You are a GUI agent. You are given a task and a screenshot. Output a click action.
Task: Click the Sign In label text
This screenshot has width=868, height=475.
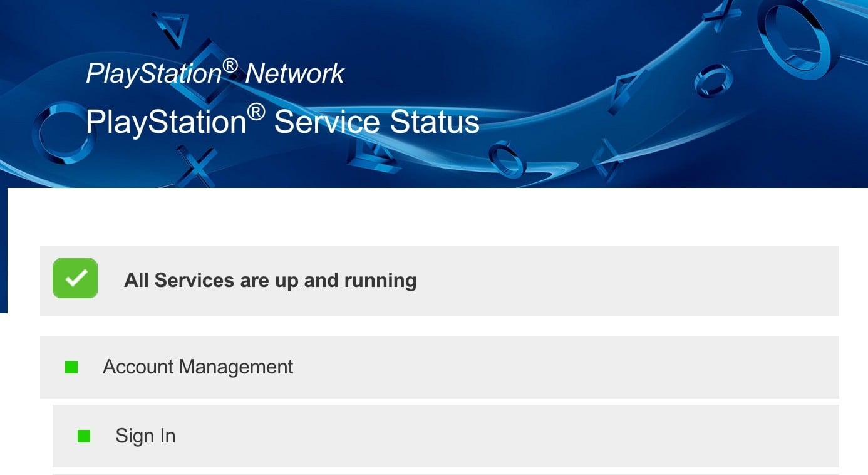145,436
